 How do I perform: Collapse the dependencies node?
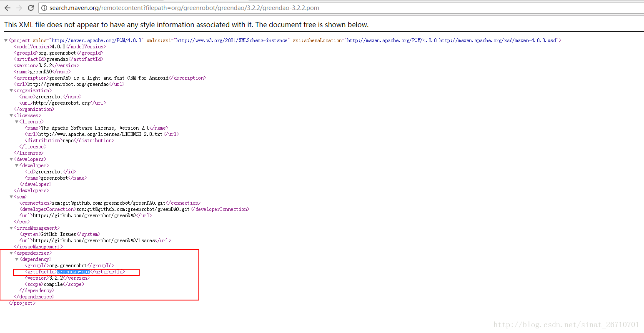[11, 253]
